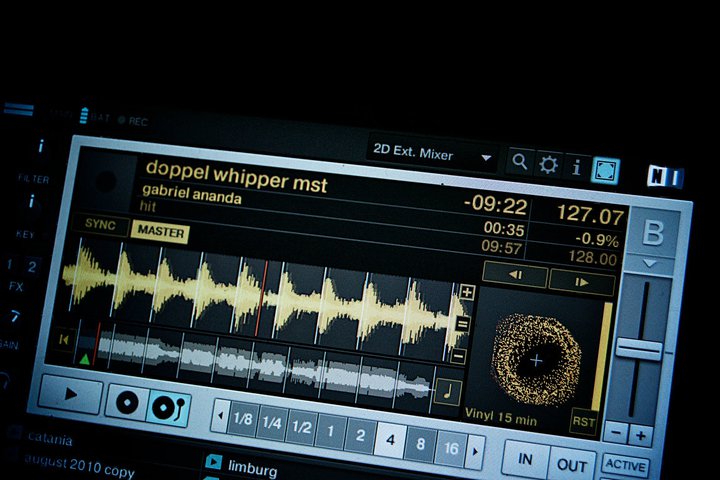Toggle FX unit 1 button
This screenshot has height=480, width=720.
pyautogui.click(x=9, y=265)
